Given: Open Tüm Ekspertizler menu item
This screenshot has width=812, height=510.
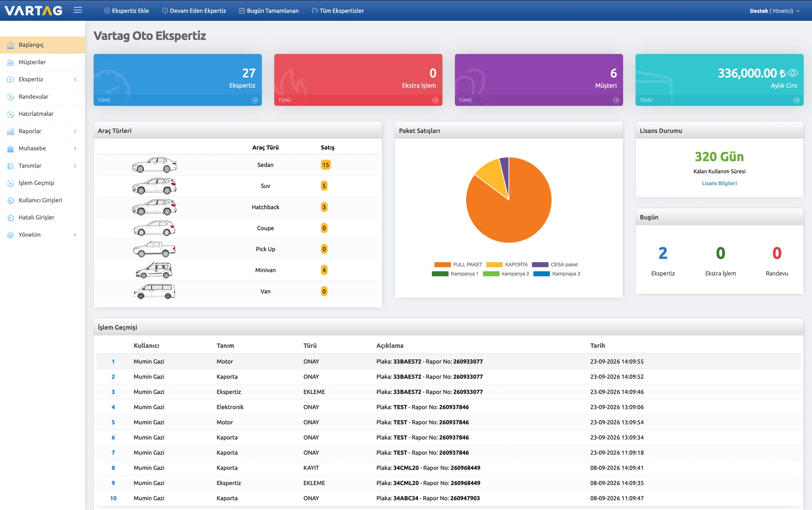Looking at the screenshot, I should pos(338,11).
